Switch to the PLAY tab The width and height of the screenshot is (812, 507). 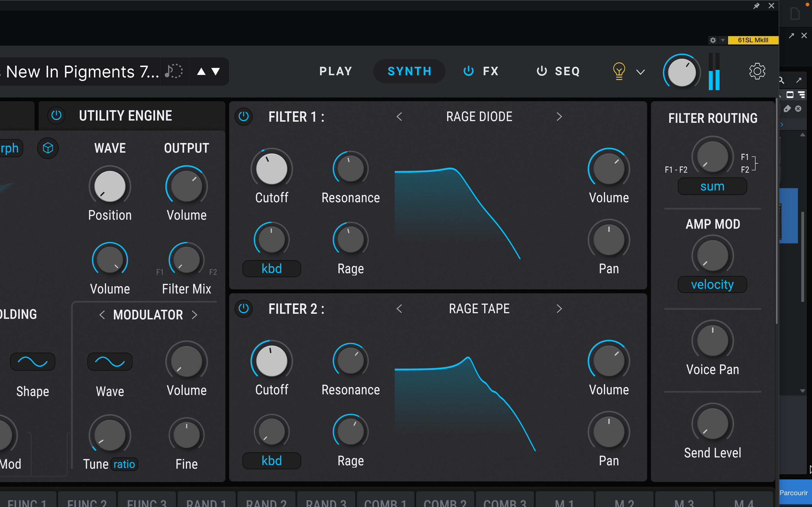tap(336, 72)
